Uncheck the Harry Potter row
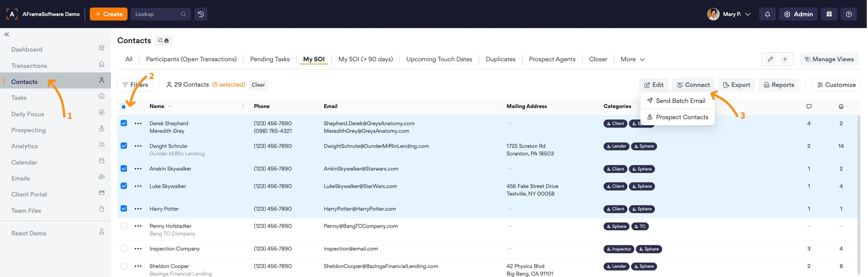 (124, 209)
